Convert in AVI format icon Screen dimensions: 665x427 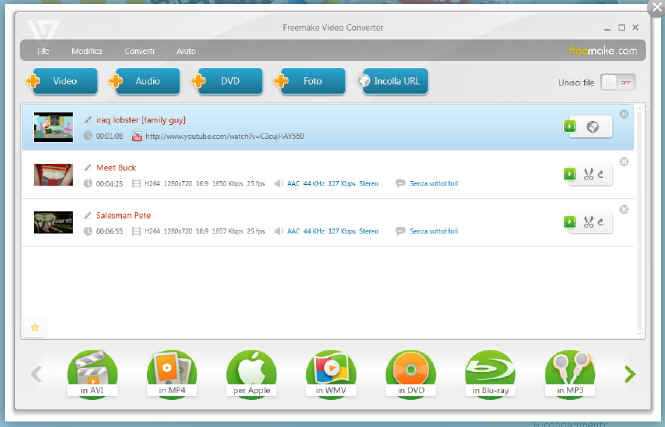(92, 374)
